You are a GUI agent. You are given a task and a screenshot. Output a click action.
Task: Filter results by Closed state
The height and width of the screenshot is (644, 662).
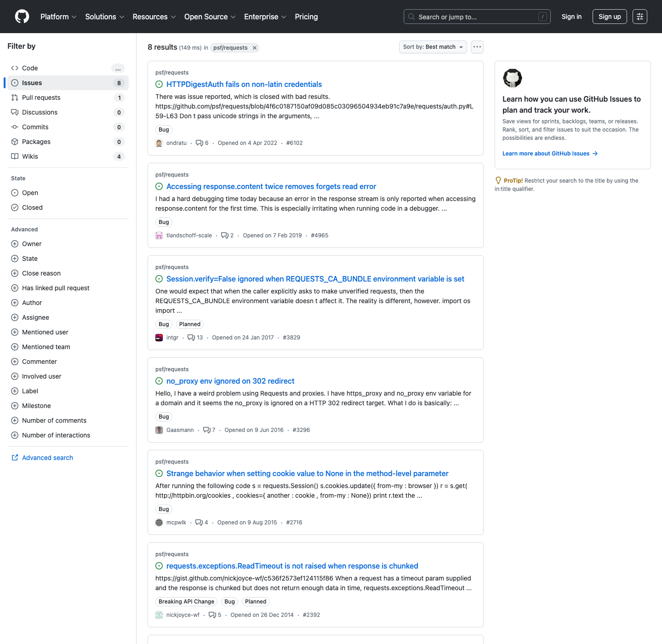(68, 207)
